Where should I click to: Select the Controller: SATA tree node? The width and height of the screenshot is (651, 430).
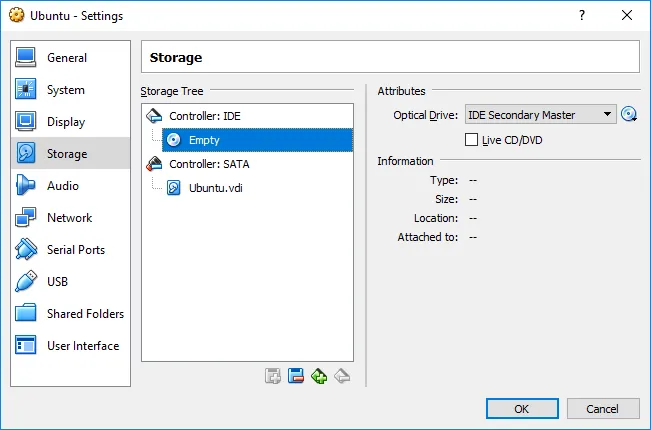coord(207,164)
